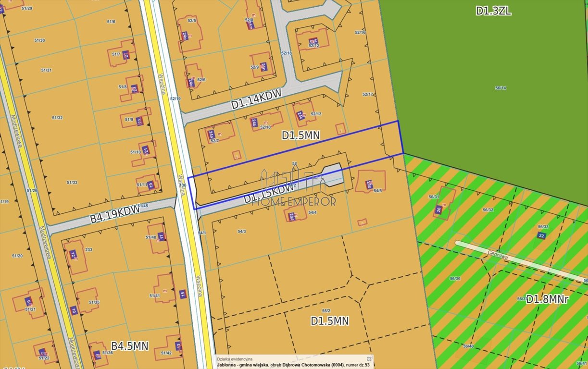The height and width of the screenshot is (369, 588).
Task: Select the D1.3ZL forest zone label
Action: point(493,11)
